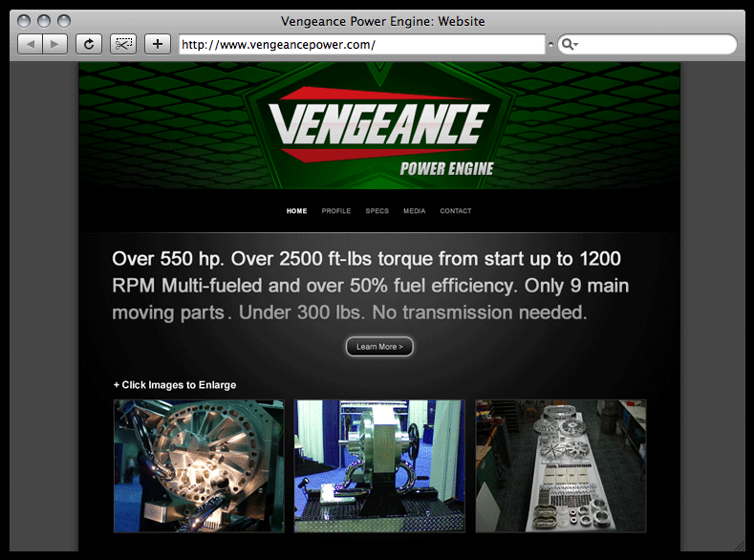
Task: Focus the URL address field
Action: click(361, 44)
